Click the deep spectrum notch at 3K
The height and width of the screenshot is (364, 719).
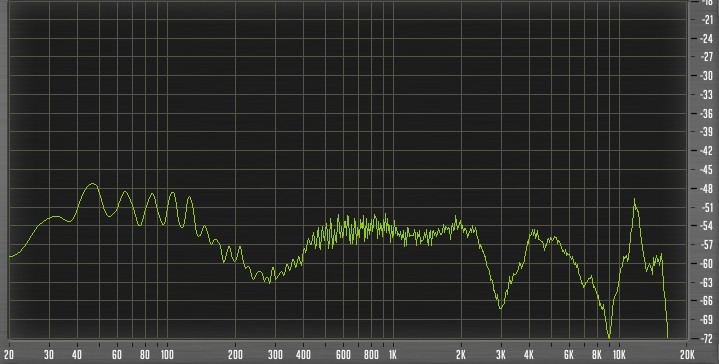(x=500, y=308)
